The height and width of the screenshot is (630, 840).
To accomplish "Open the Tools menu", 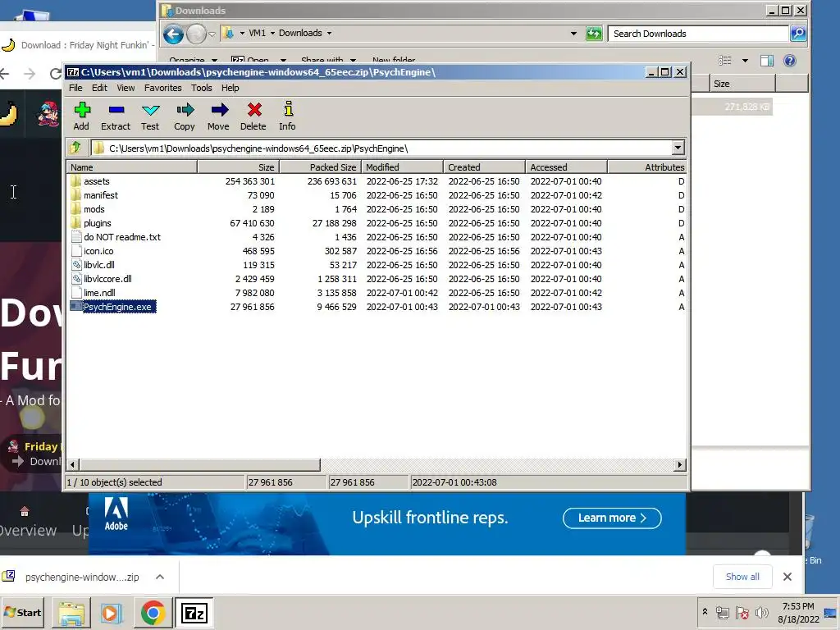I will 202,88.
